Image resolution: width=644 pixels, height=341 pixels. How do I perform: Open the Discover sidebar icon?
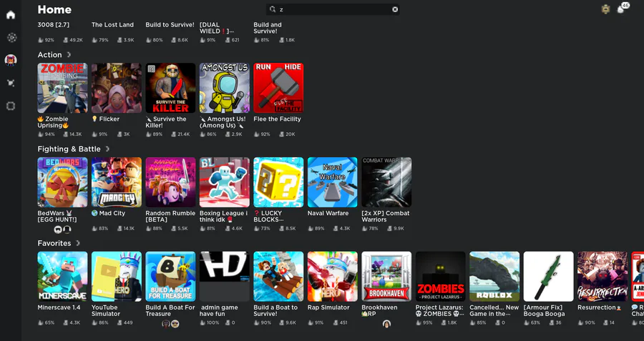11,38
